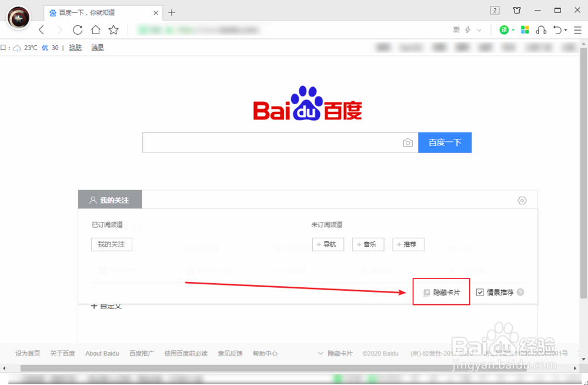Viewport: 588px width, 385px height.
Task: Go forward with the forward arrow
Action: pyautogui.click(x=59, y=29)
